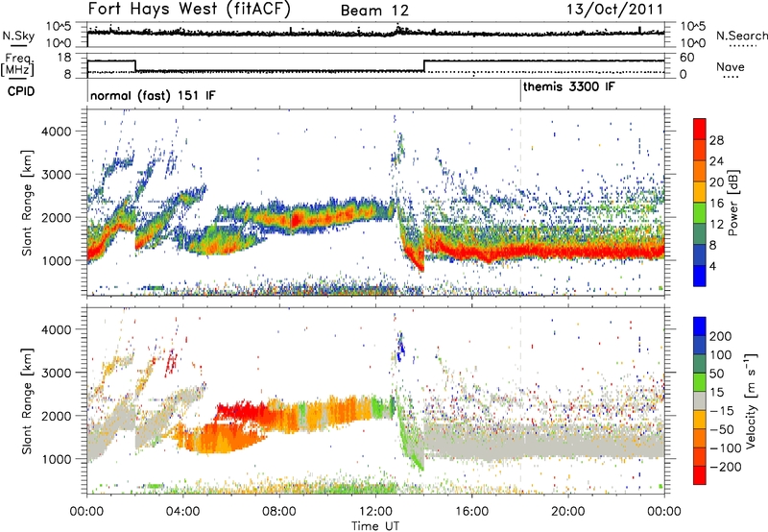Click the gray segment of the velocity color bar

click(700, 400)
